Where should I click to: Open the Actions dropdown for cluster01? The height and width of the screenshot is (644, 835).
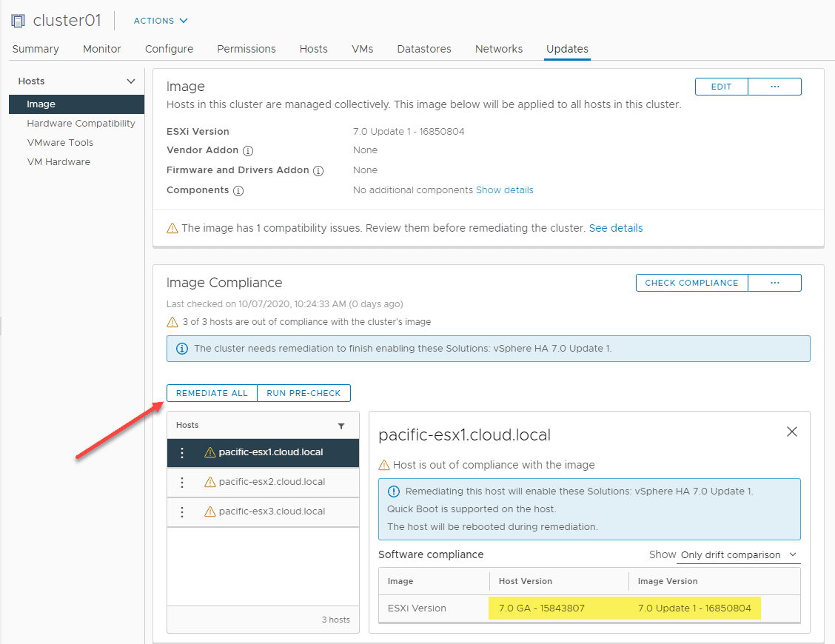pyautogui.click(x=161, y=21)
